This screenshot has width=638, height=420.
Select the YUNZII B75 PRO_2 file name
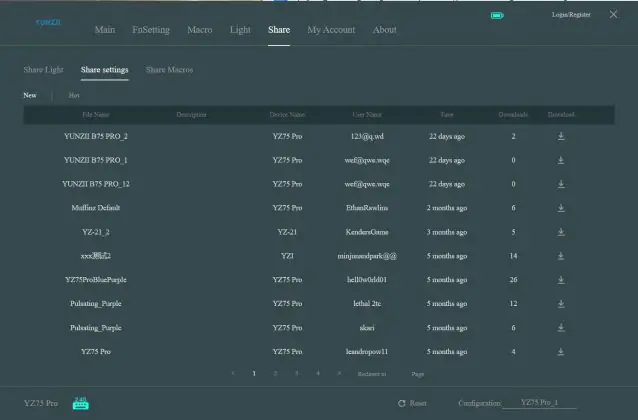pos(96,136)
